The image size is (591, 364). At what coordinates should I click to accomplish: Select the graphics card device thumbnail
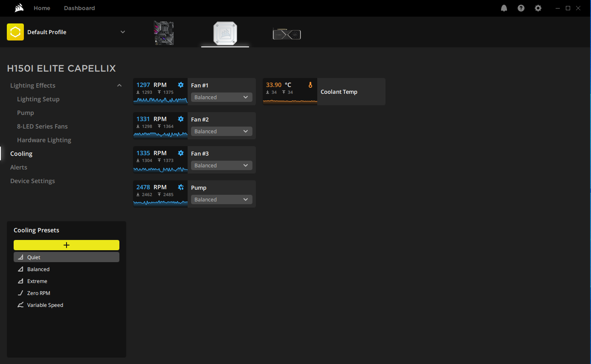point(287,34)
